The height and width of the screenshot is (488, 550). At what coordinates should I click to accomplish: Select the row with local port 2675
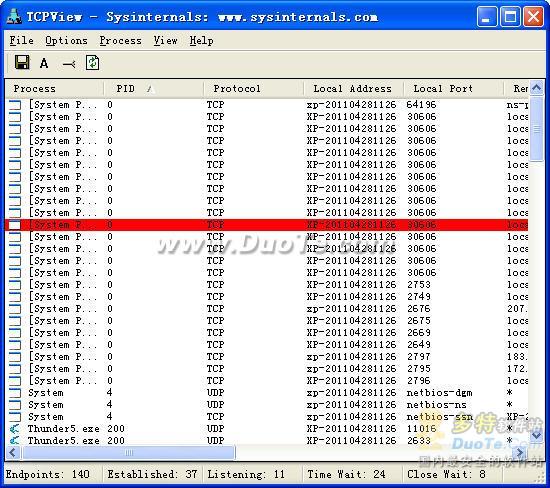pos(267,321)
